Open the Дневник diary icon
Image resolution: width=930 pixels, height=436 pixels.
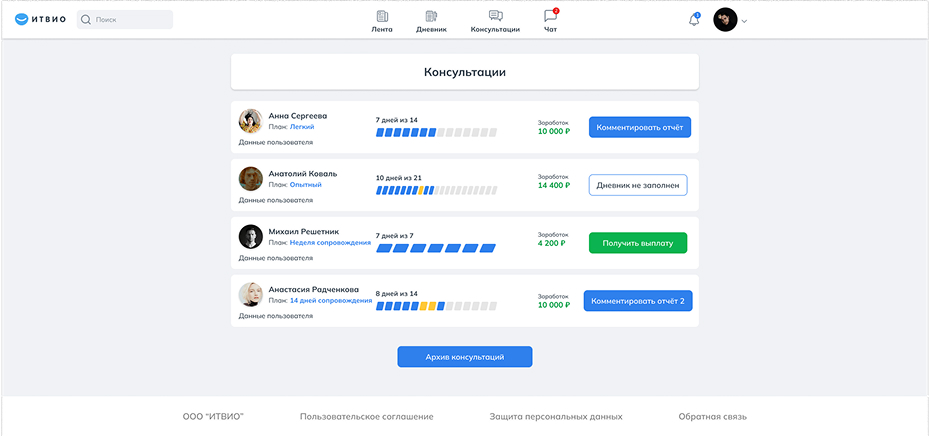tap(431, 16)
